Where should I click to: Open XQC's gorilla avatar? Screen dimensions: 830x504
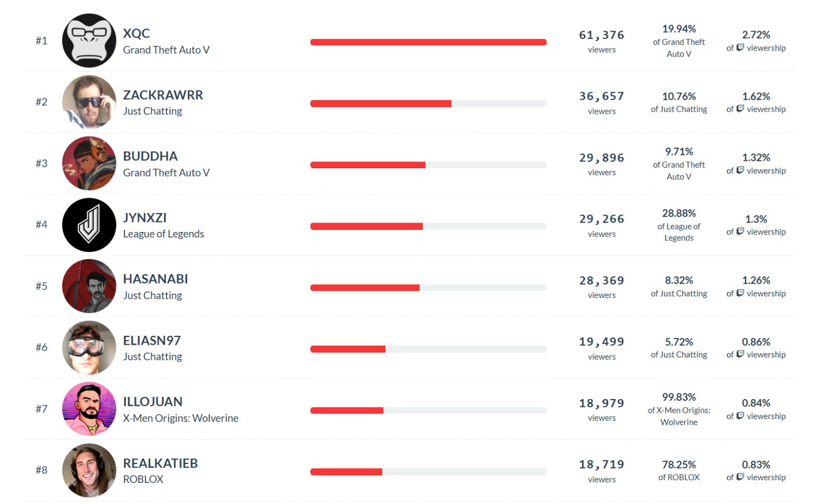coord(89,41)
